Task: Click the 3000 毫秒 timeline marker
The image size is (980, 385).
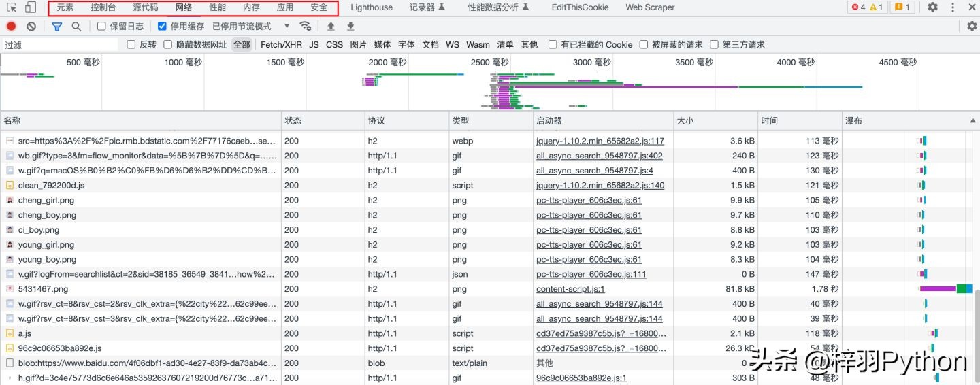Action: pyautogui.click(x=592, y=62)
